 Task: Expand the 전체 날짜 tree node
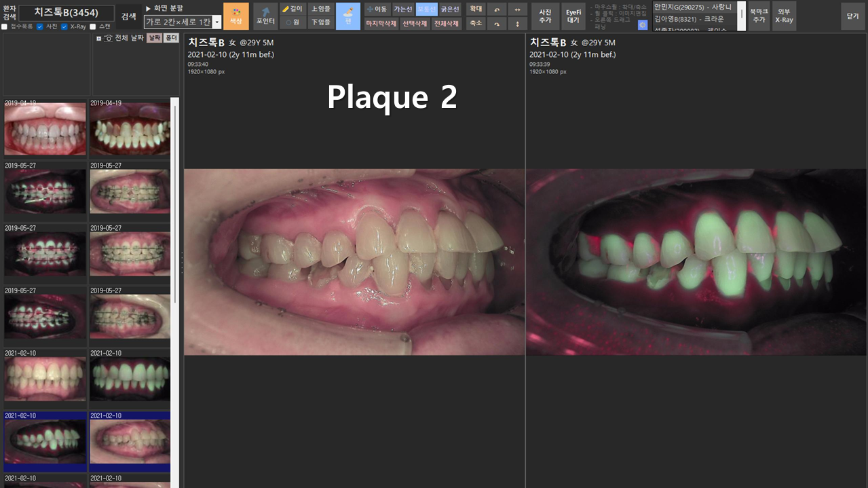click(98, 38)
